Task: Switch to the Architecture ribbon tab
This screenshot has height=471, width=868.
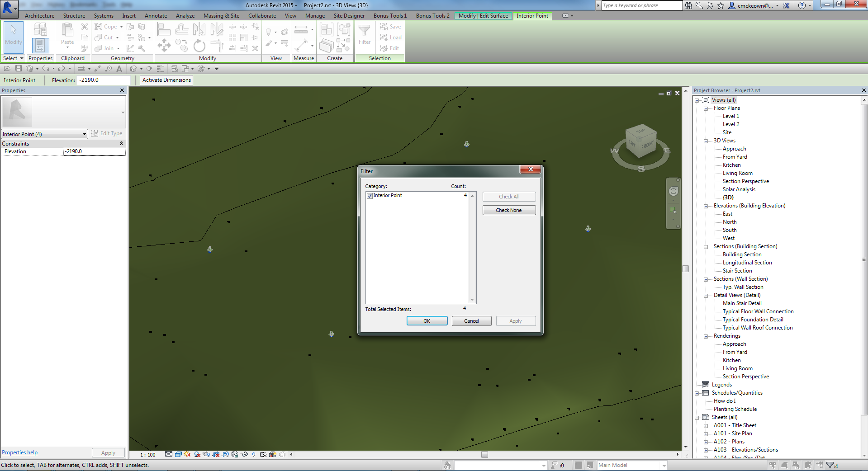Action: (39, 15)
